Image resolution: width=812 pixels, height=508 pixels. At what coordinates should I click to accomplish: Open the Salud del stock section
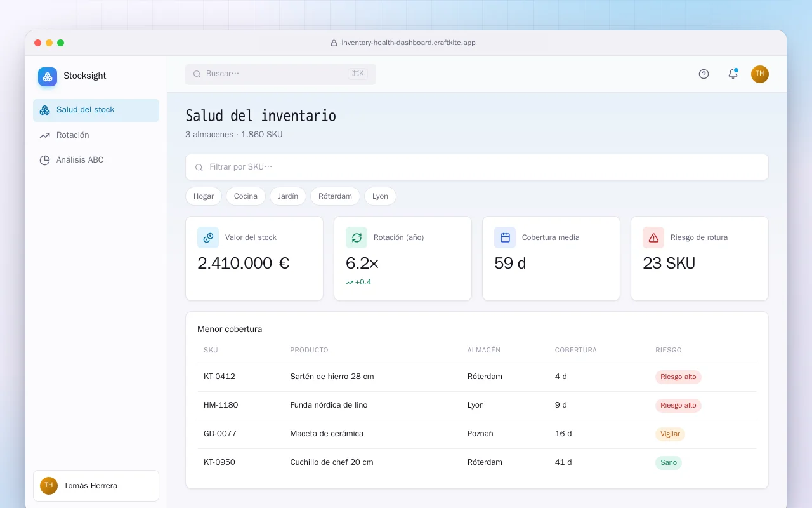[x=96, y=110]
